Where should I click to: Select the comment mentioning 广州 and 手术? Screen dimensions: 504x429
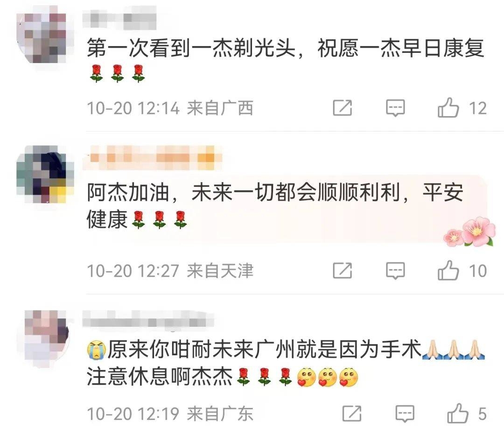[x=286, y=363]
